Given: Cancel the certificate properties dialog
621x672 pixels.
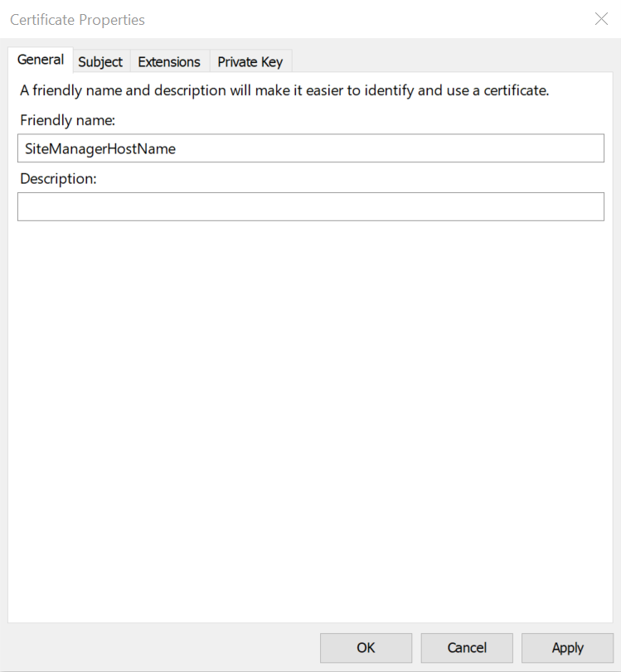Looking at the screenshot, I should click(x=467, y=648).
